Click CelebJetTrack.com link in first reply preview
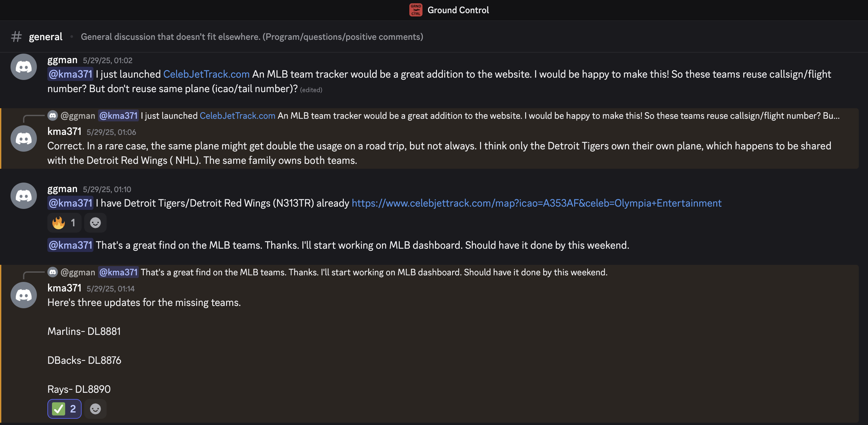This screenshot has height=425, width=868. (237, 116)
